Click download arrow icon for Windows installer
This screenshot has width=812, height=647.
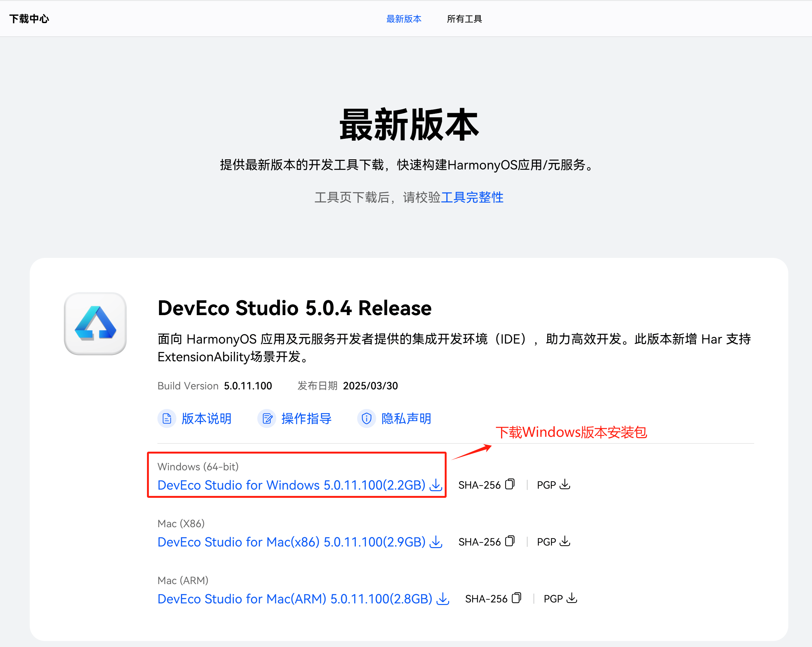click(436, 485)
